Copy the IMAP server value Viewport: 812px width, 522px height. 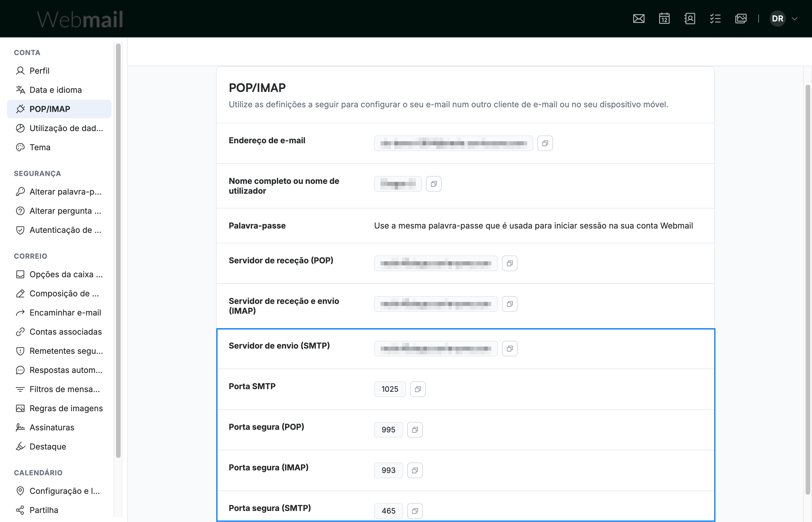[510, 304]
